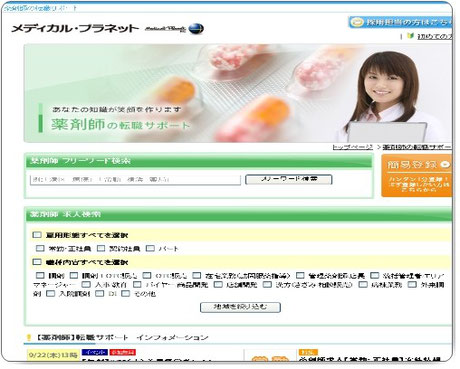The image size is (460, 369).
Task: Click the red tag next to イベント
Action: [123, 352]
